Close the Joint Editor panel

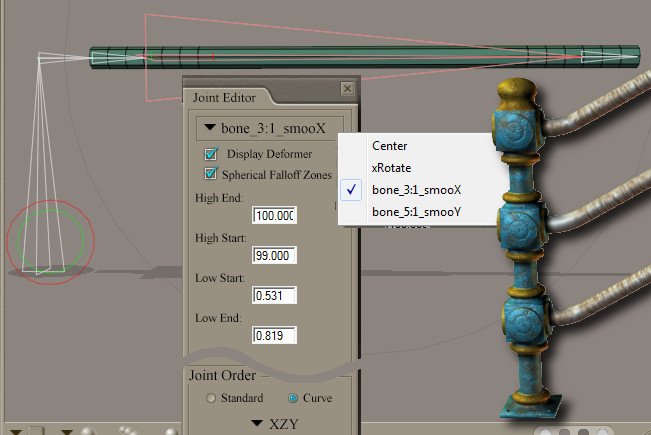point(347,89)
